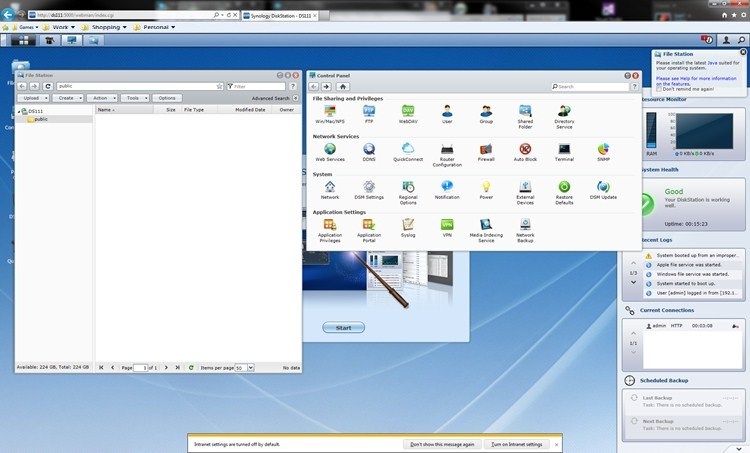Open External Devices

525,192
